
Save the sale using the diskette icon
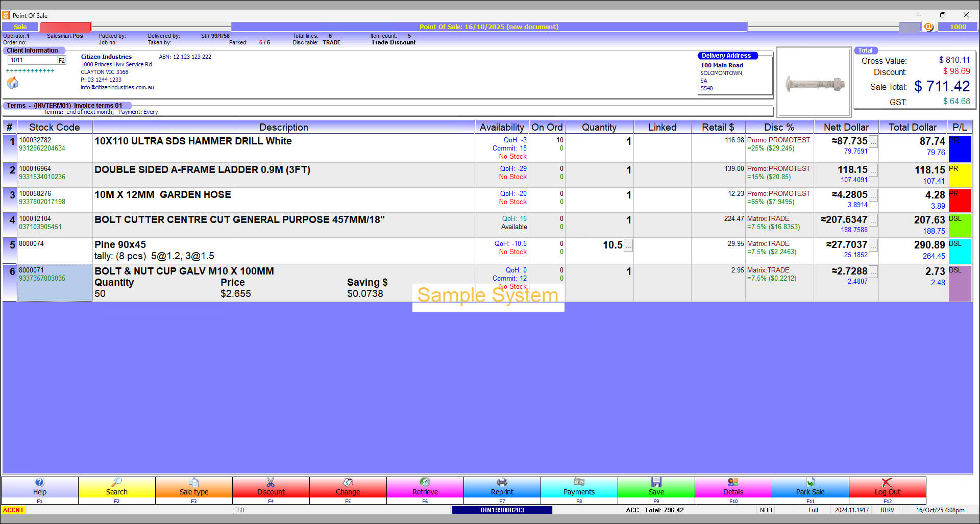point(656,482)
